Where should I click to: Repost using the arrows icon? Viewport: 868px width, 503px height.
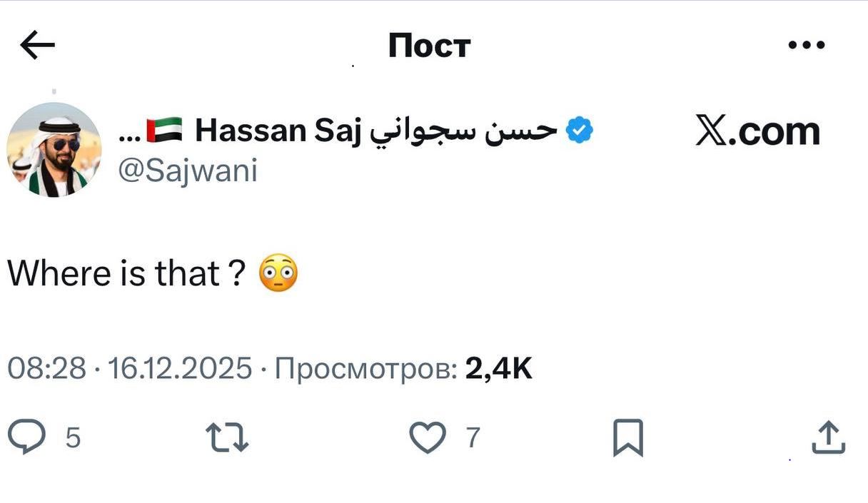[227, 437]
